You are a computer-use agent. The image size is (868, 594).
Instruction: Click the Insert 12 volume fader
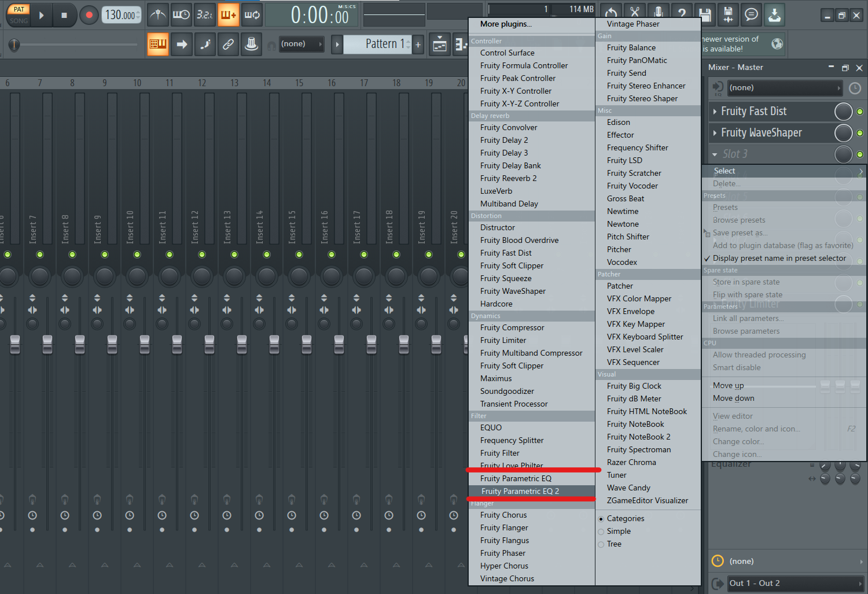pos(209,344)
